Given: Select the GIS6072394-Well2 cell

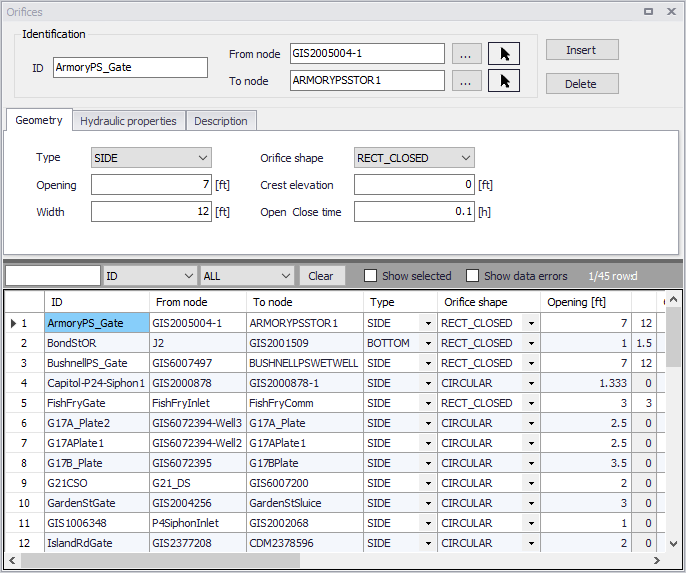Looking at the screenshot, I should click(x=198, y=444).
